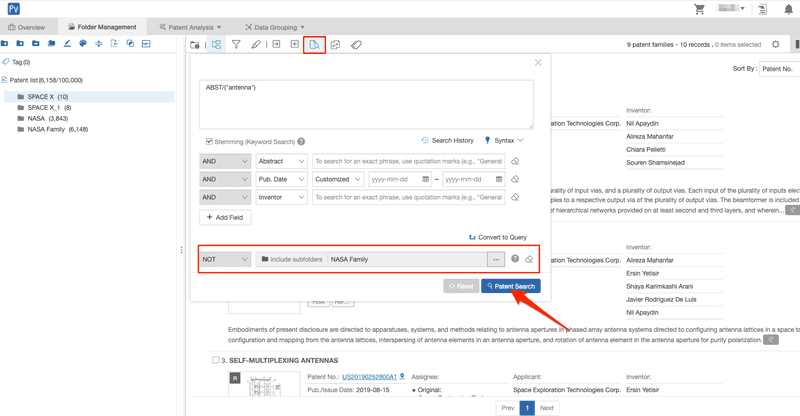Screen dimensions: 800x416
Task: Click the pencil edit icon in results toolbar
Action: pos(256,44)
